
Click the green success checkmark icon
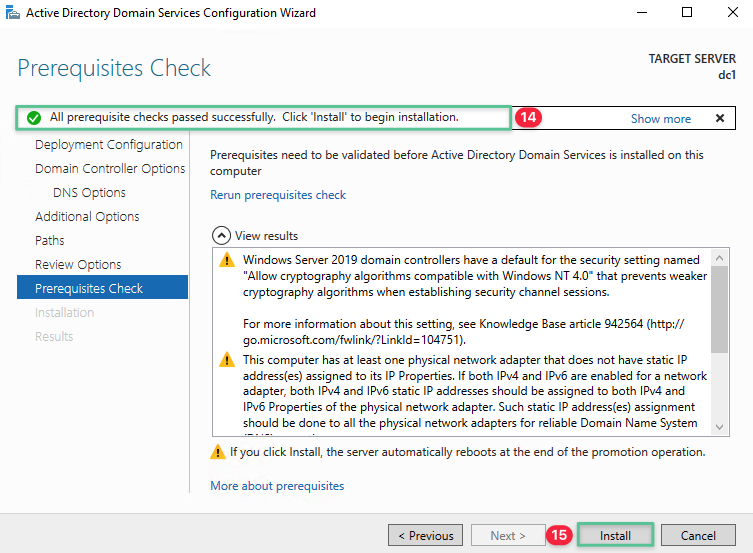coord(34,118)
